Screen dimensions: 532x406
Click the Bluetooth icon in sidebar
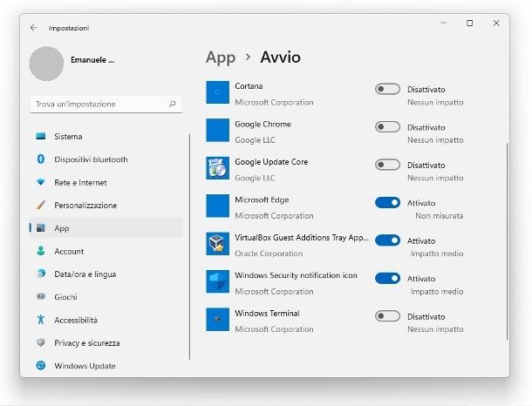click(x=41, y=159)
